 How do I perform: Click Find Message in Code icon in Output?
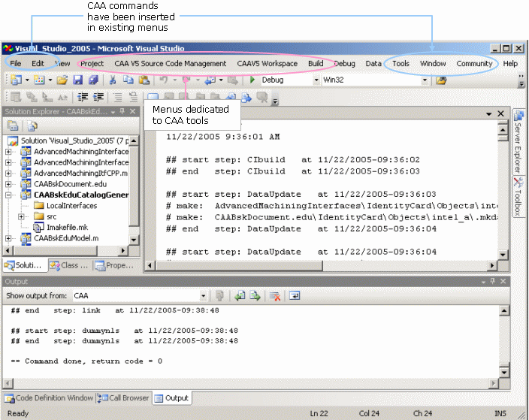click(219, 296)
